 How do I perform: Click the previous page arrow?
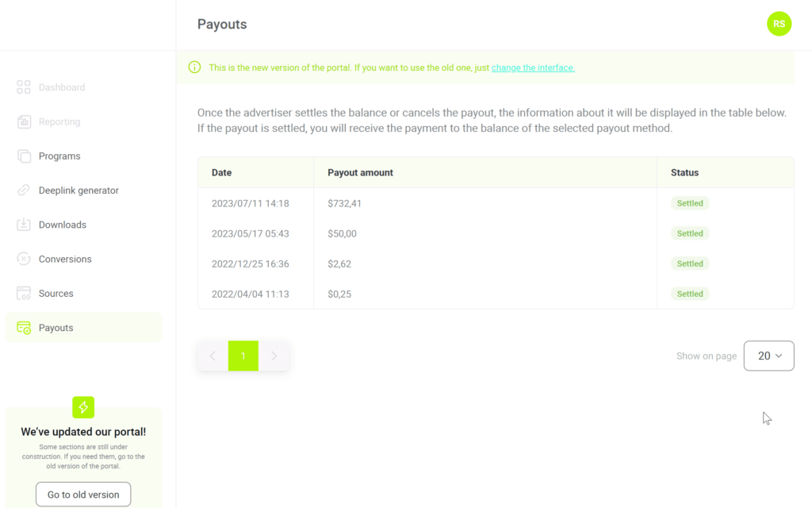(x=212, y=356)
